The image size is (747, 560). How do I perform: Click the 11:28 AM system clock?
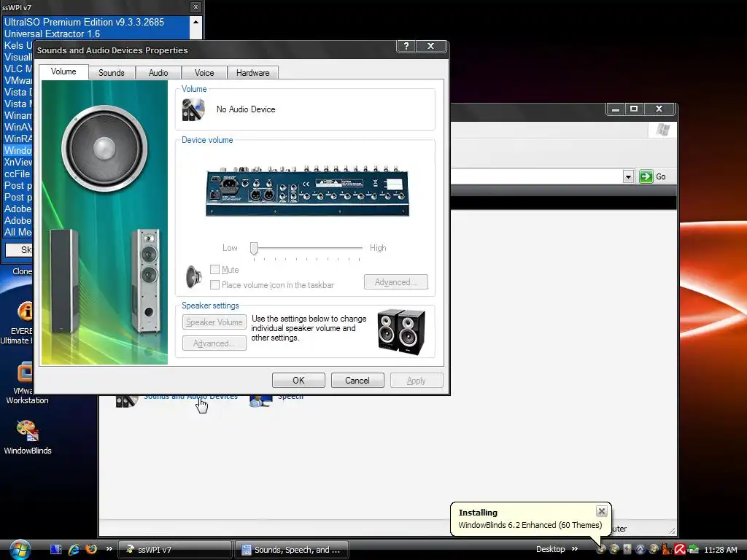[x=720, y=550]
